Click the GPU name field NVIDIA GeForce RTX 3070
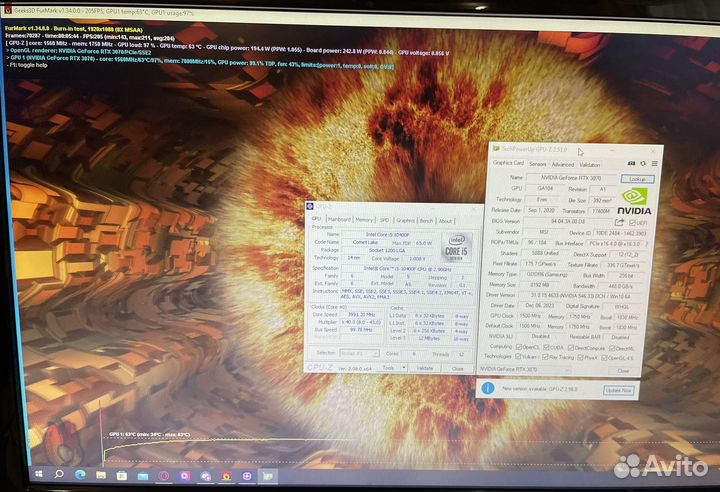The image size is (720, 492). coord(572,177)
